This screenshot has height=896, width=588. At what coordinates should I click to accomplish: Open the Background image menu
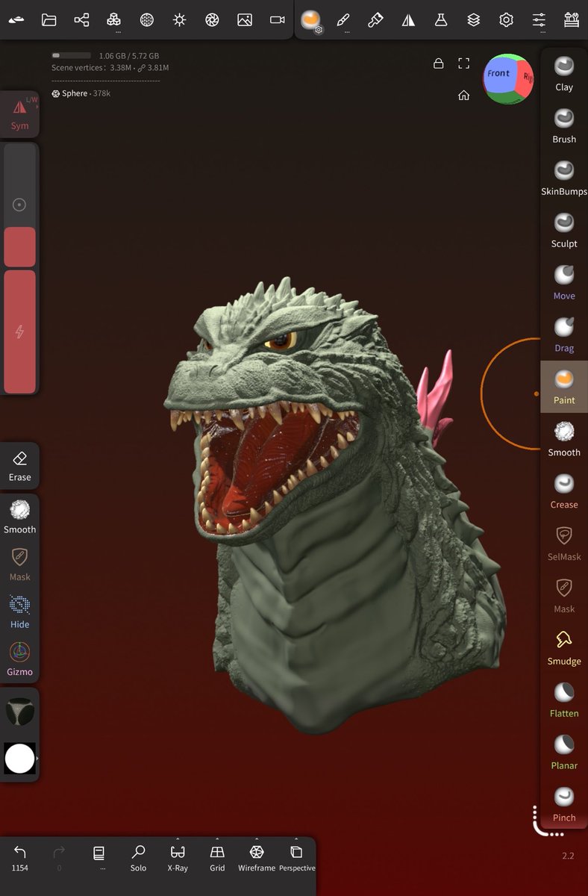tap(245, 20)
